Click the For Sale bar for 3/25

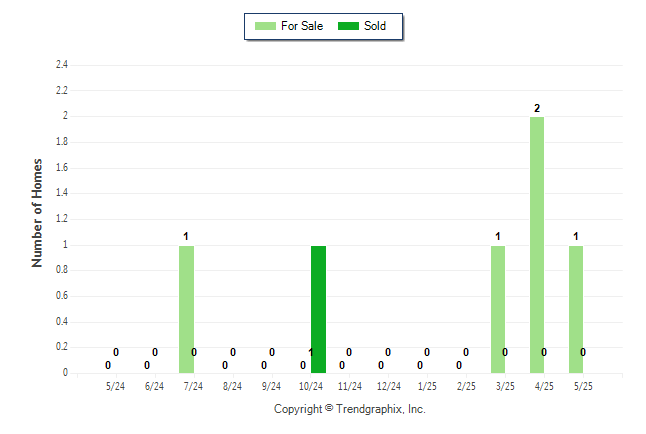498,310
